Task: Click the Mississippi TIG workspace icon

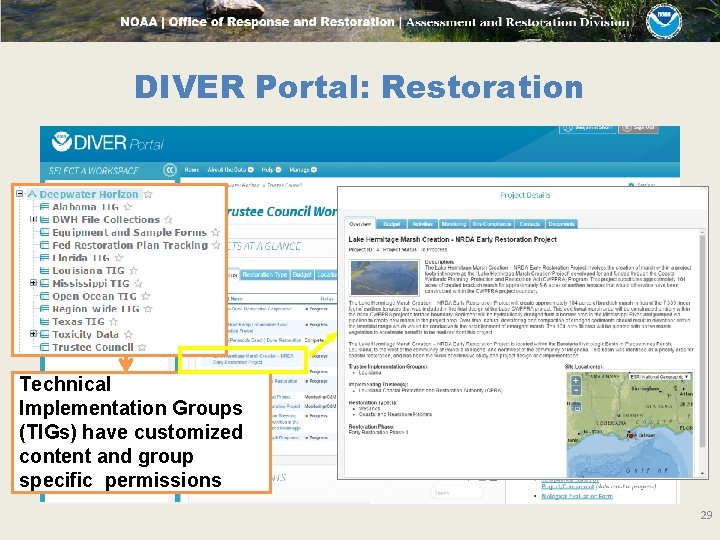Action: [x=45, y=283]
